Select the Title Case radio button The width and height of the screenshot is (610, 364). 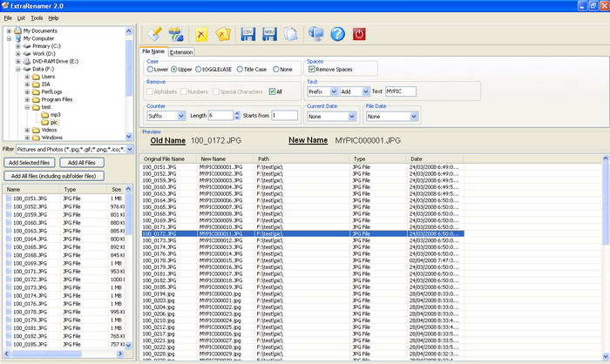coord(240,69)
